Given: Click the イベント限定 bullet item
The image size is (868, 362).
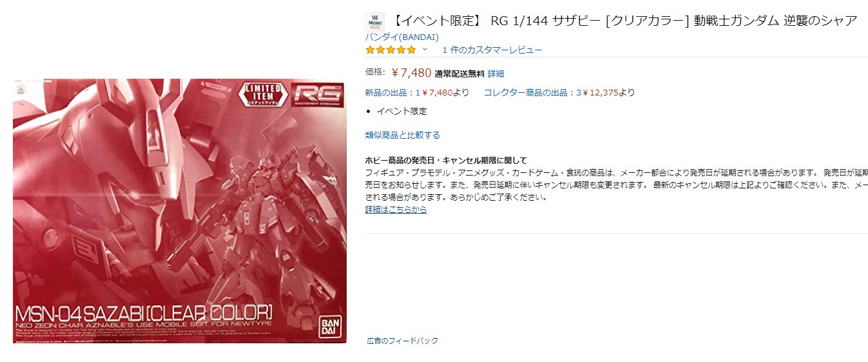Looking at the screenshot, I should [401, 111].
